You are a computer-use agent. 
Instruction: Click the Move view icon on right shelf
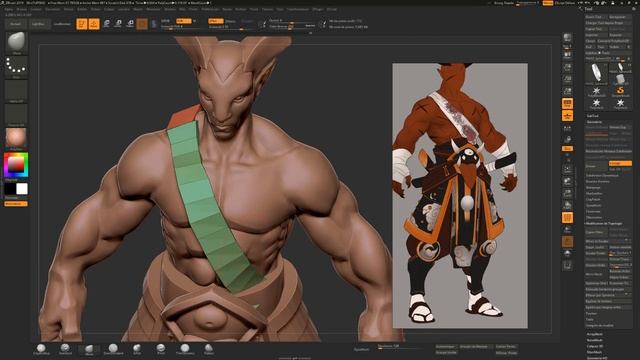click(x=567, y=181)
